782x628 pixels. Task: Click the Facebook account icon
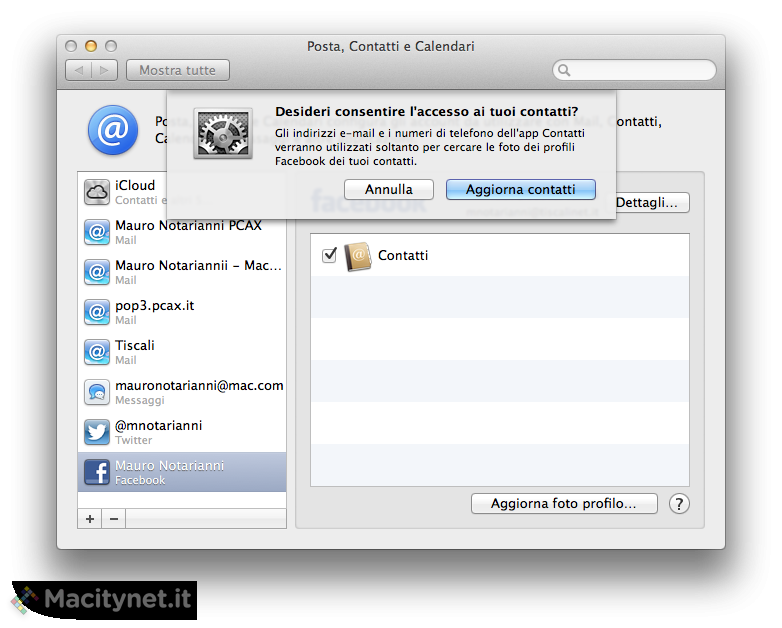point(97,472)
